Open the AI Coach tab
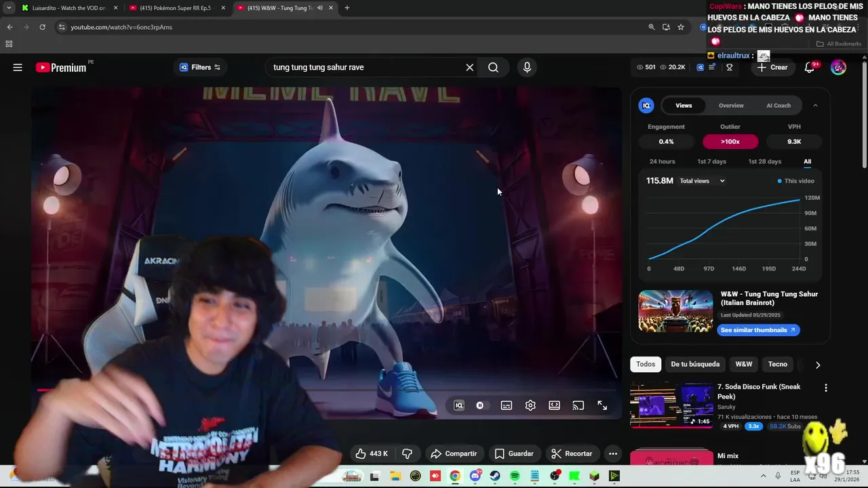868x488 pixels. [778, 106]
